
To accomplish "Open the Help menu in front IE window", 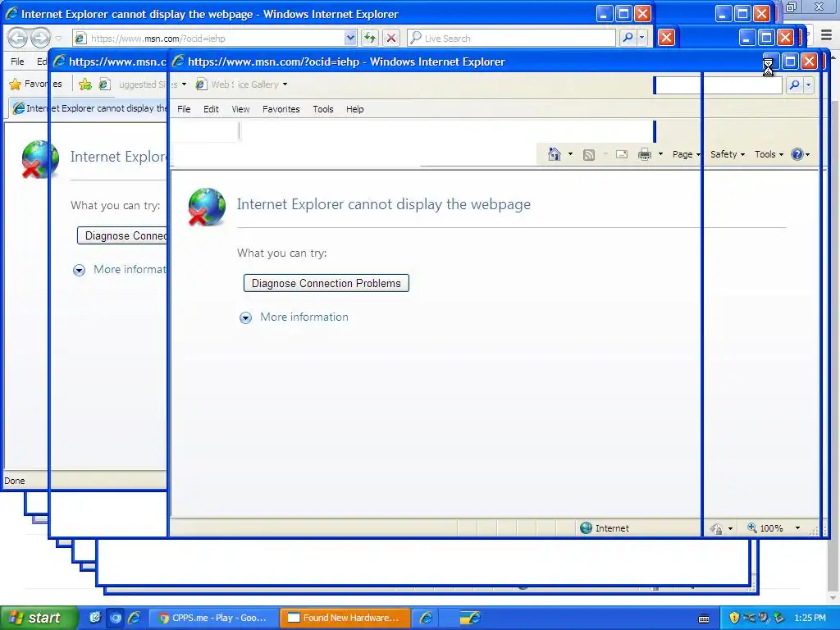I will pos(354,109).
